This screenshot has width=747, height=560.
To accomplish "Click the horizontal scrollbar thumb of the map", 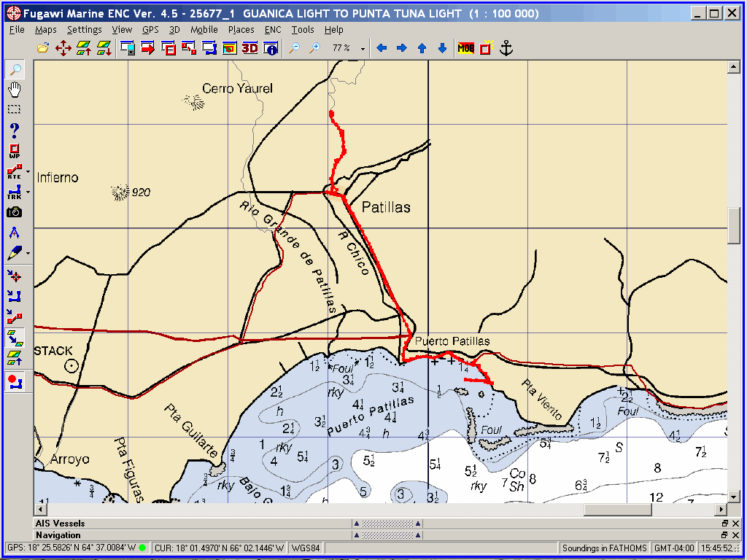I will (x=617, y=509).
